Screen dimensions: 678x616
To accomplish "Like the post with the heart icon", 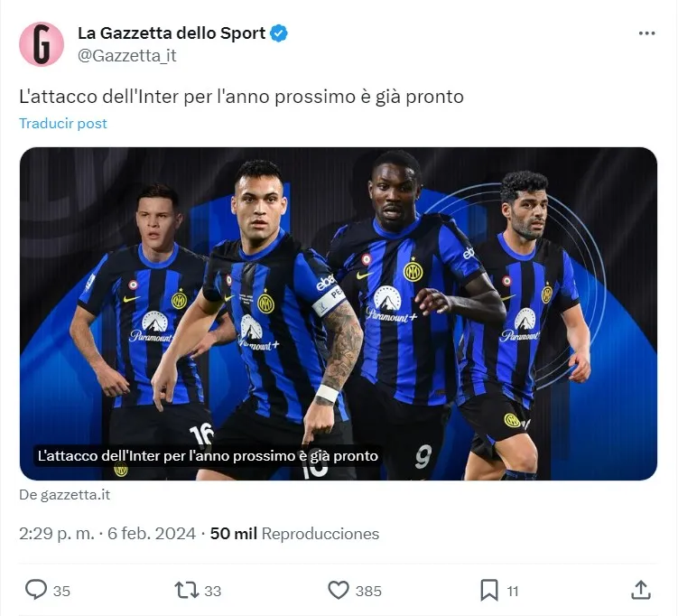I will (x=339, y=590).
